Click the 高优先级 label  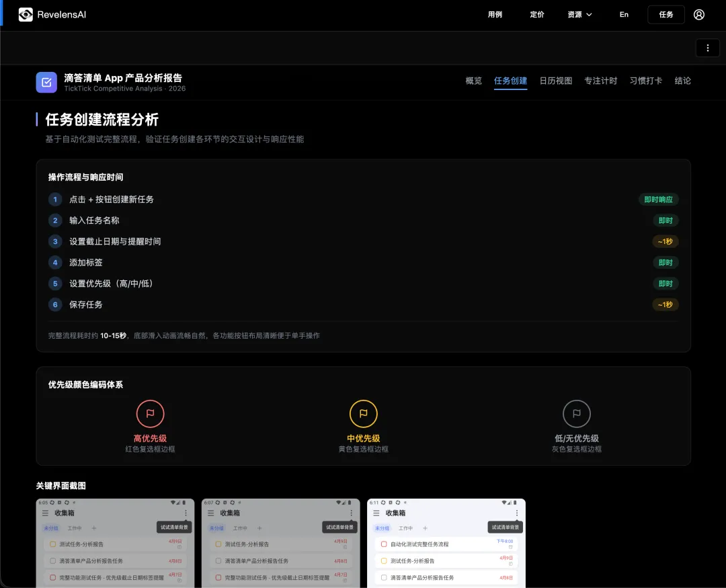tap(150, 438)
